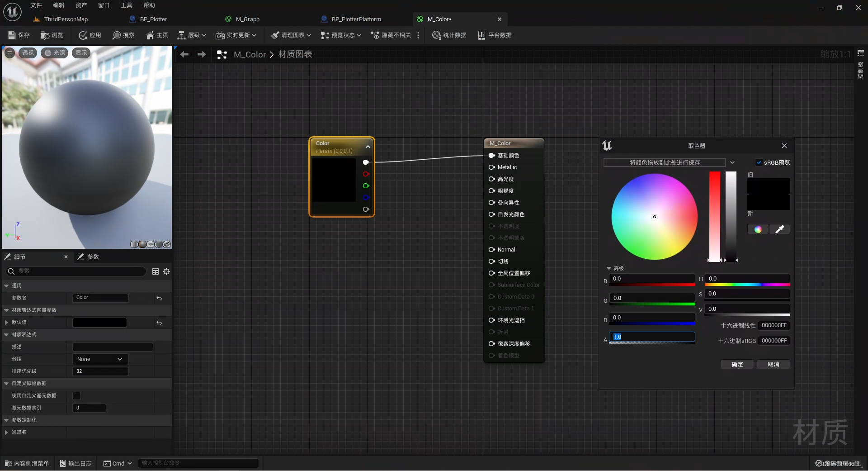
Task: Switch to the BP_Plotter tab
Action: coord(153,19)
